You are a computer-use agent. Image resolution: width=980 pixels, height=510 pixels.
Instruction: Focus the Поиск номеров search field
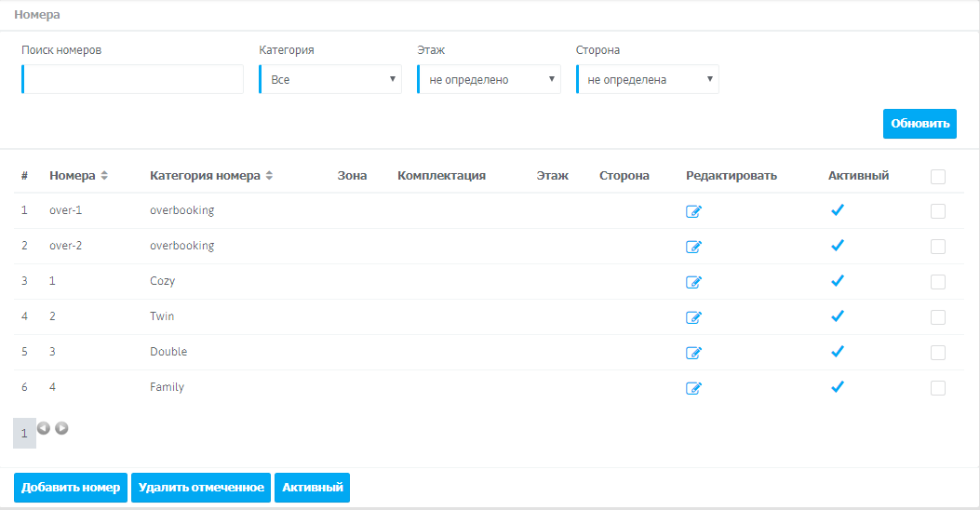point(133,80)
